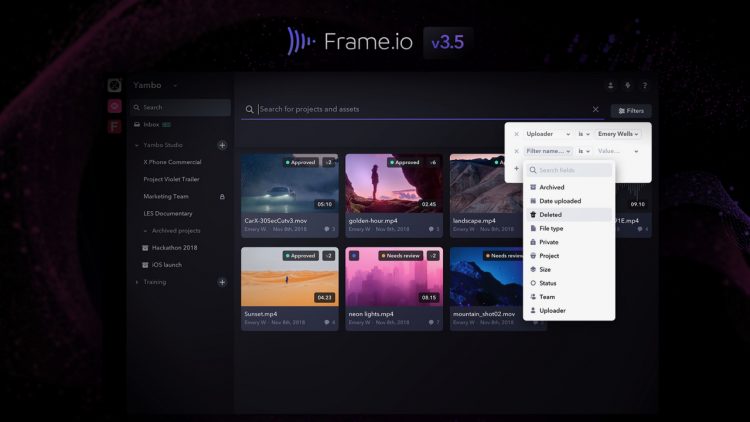Image resolution: width=750 pixels, height=422 pixels.
Task: Click Needs review status on neon lights.mp4
Action: coord(400,256)
